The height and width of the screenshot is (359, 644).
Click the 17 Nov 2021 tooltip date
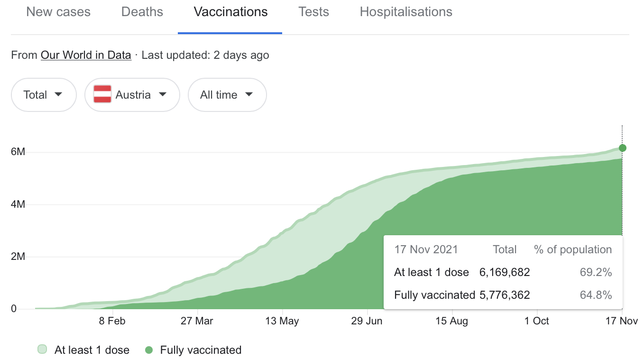[x=426, y=249]
